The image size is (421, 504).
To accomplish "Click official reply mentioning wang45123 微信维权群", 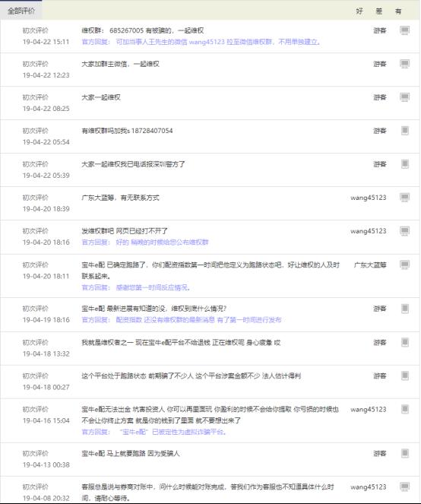I will coord(201,42).
